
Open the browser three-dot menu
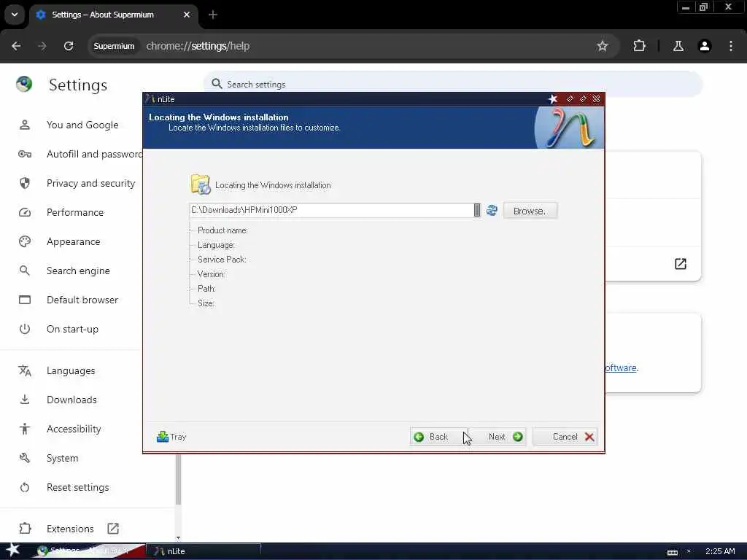731,46
